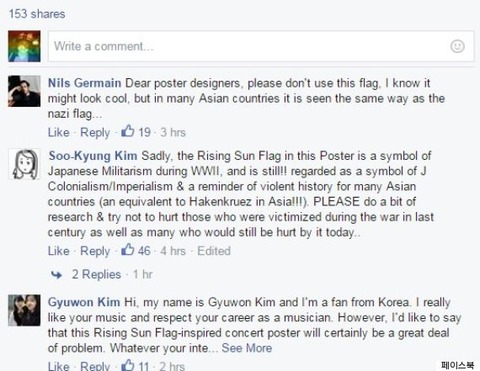Click the reply arrow beside 2 Replies

point(57,275)
